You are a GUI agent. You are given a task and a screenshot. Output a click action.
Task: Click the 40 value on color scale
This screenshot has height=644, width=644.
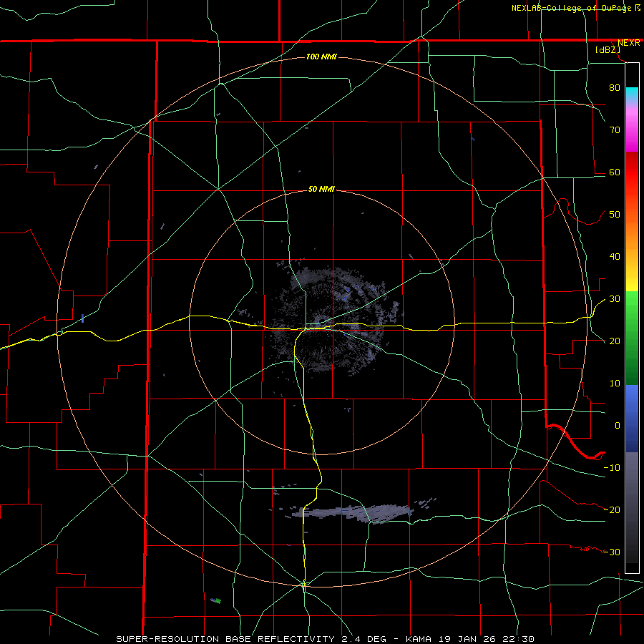(615, 256)
